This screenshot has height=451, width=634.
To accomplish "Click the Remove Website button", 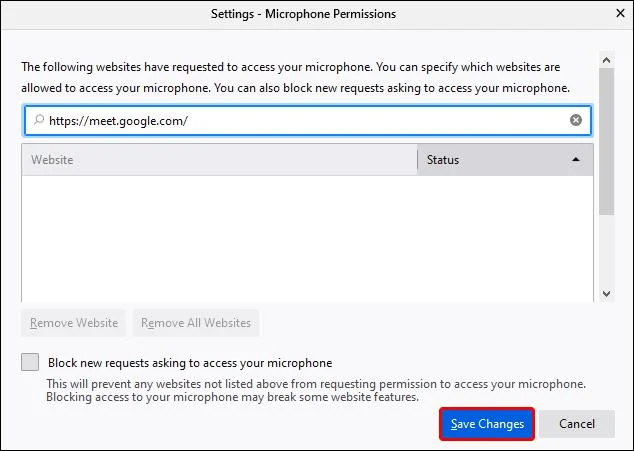I will 74,323.
